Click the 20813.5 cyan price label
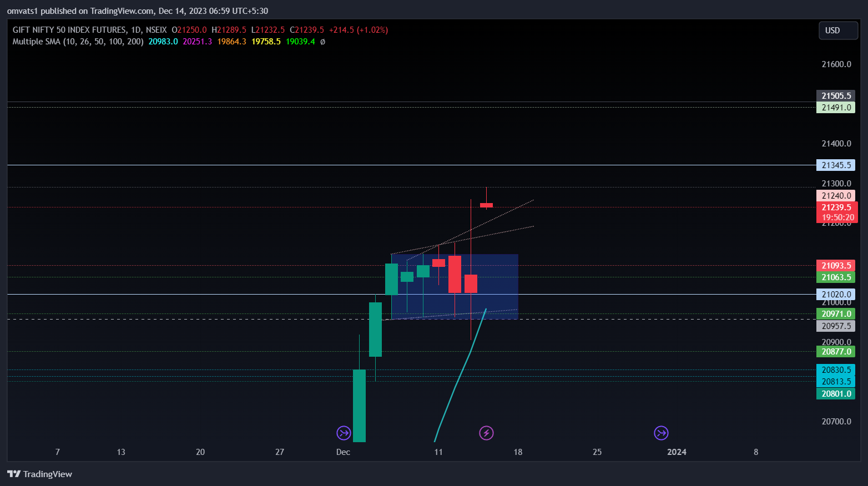868x486 pixels. (x=836, y=382)
